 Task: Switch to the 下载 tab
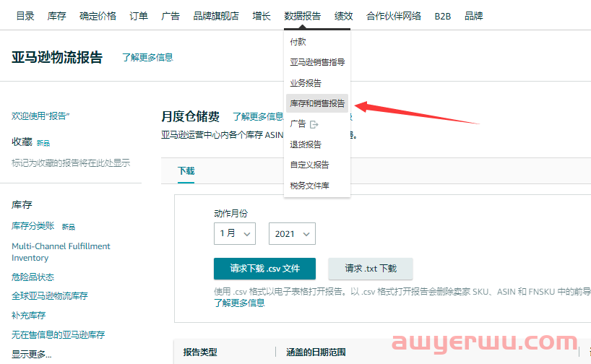[x=186, y=171]
